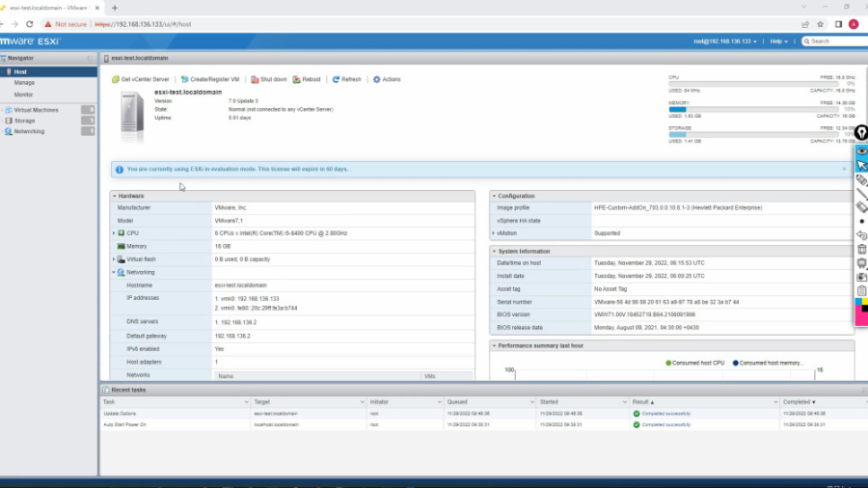Collapse the Networking hardware section
The width and height of the screenshot is (868, 488).
(114, 272)
